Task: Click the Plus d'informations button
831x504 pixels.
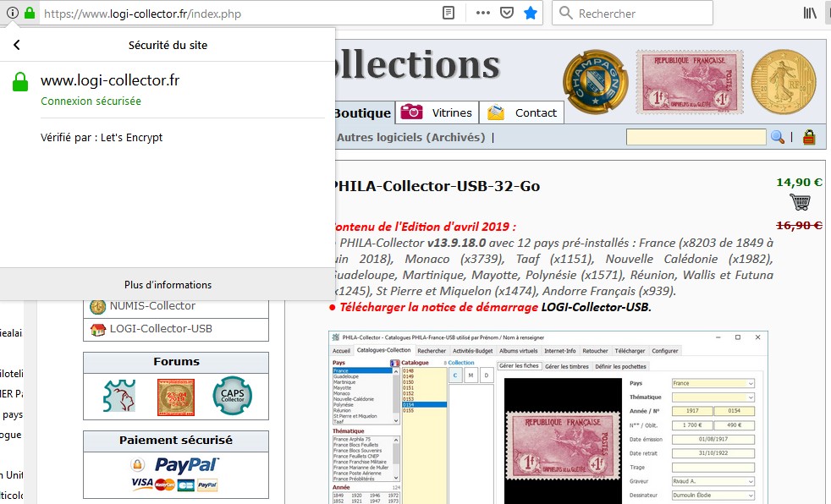Action: coord(168,285)
